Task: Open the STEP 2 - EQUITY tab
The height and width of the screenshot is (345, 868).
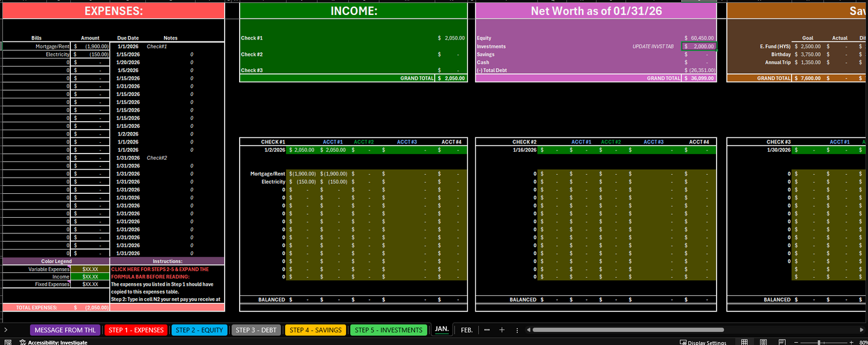Action: (199, 330)
